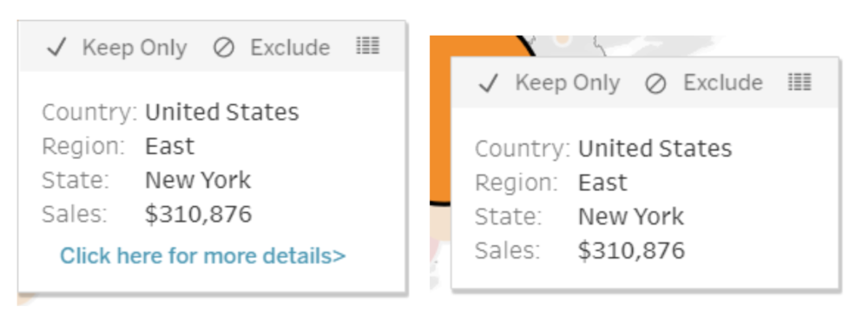The image size is (868, 325).
Task: Open the 'Click here for more details>' link
Action: (202, 255)
